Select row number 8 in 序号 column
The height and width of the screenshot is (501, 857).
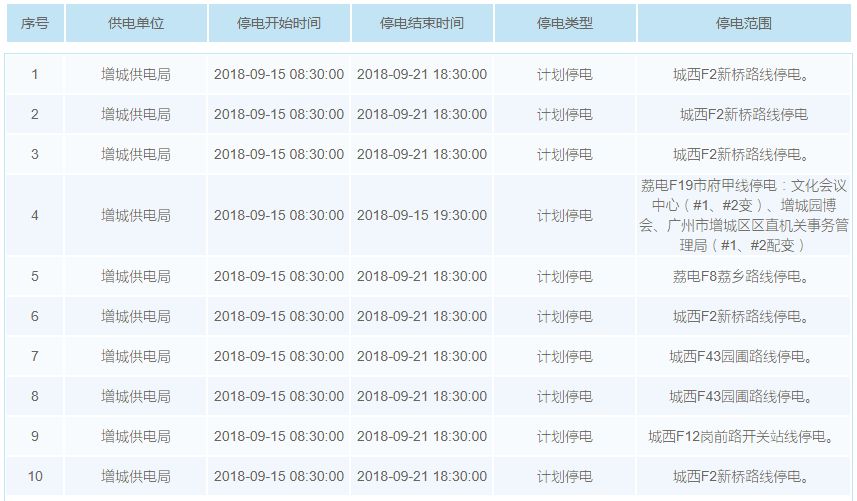[35, 396]
